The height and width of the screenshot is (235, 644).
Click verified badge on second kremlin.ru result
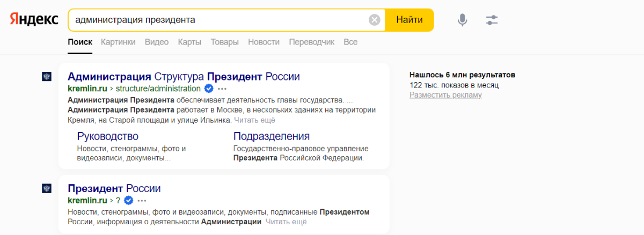[129, 201]
